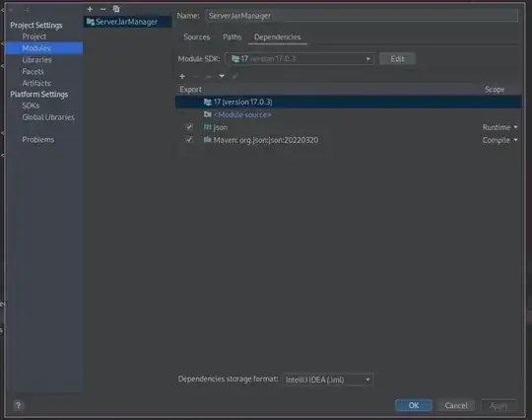Click Edit button for Module SDK
This screenshot has height=420, width=532.
tap(397, 59)
